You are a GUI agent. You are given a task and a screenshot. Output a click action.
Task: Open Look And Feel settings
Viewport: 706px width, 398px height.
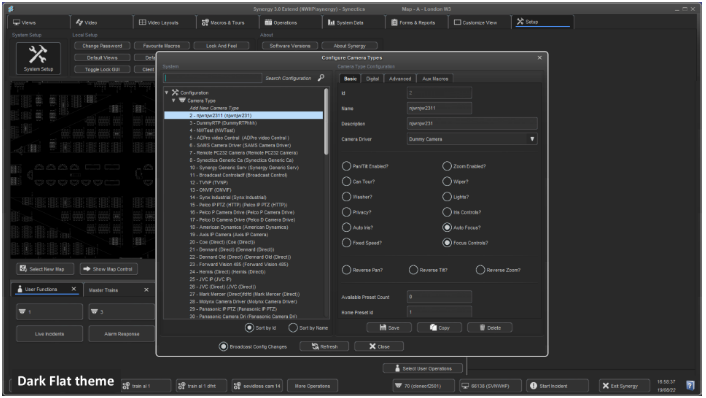(222, 46)
